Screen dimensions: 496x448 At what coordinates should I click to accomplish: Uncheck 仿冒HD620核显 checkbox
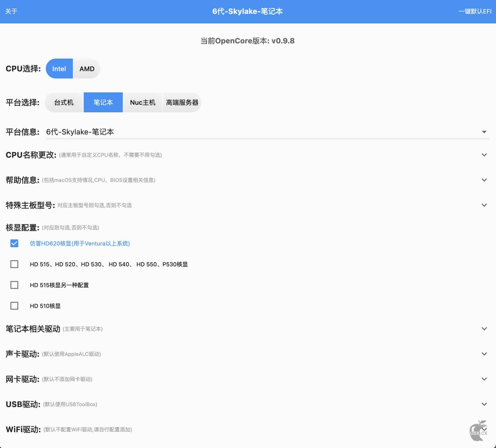point(14,243)
